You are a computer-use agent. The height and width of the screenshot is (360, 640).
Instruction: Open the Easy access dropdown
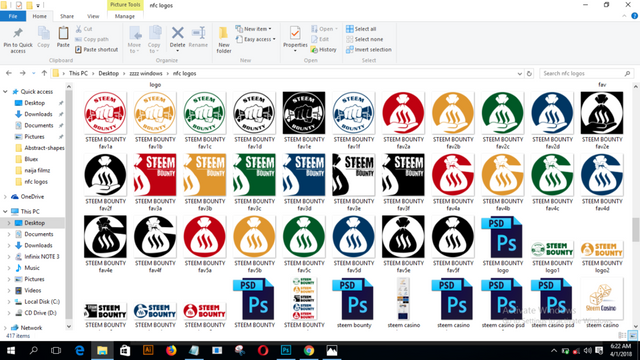point(256,39)
